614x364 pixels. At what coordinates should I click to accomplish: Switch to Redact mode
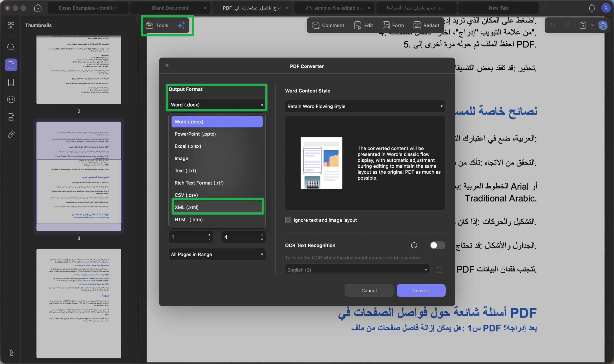[426, 25]
